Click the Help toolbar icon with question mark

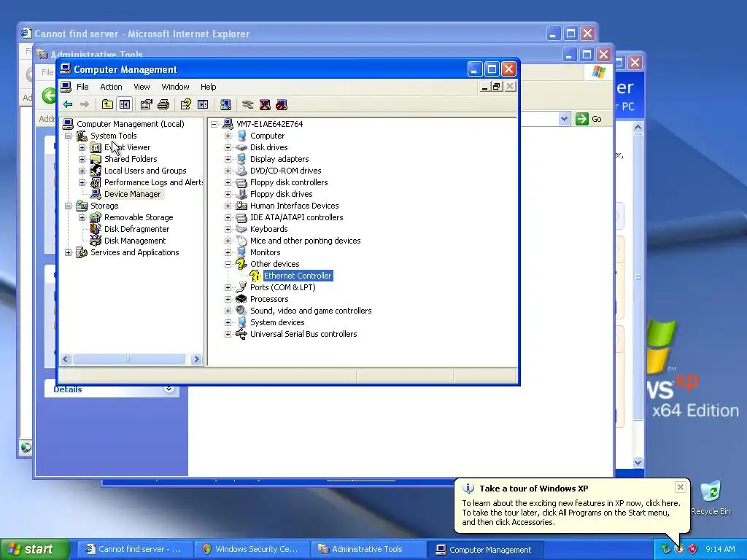(x=186, y=104)
